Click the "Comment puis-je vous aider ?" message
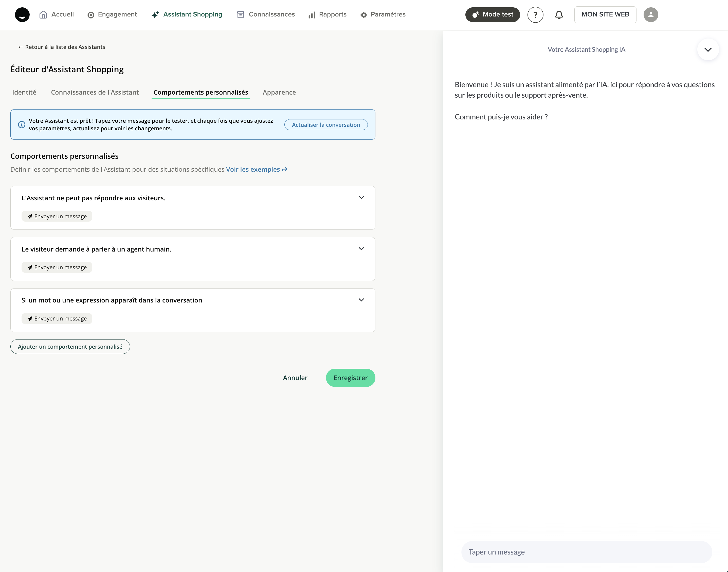 501,117
